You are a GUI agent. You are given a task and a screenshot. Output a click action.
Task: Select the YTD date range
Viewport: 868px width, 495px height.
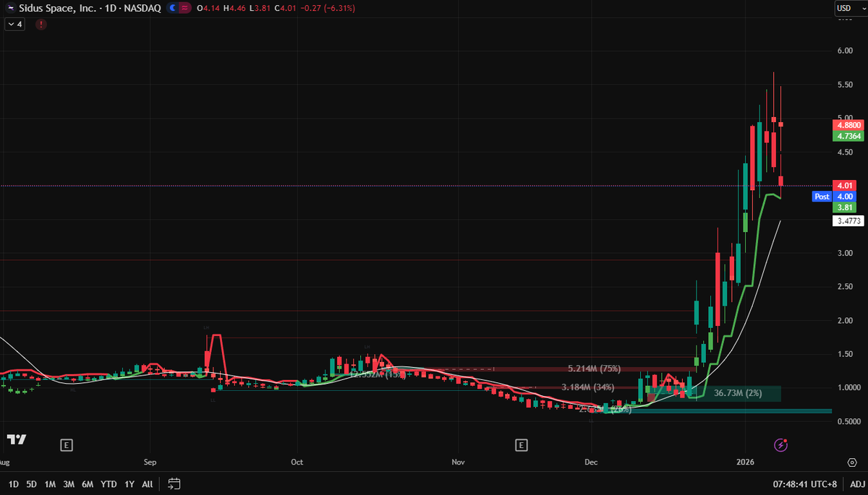[x=109, y=483]
